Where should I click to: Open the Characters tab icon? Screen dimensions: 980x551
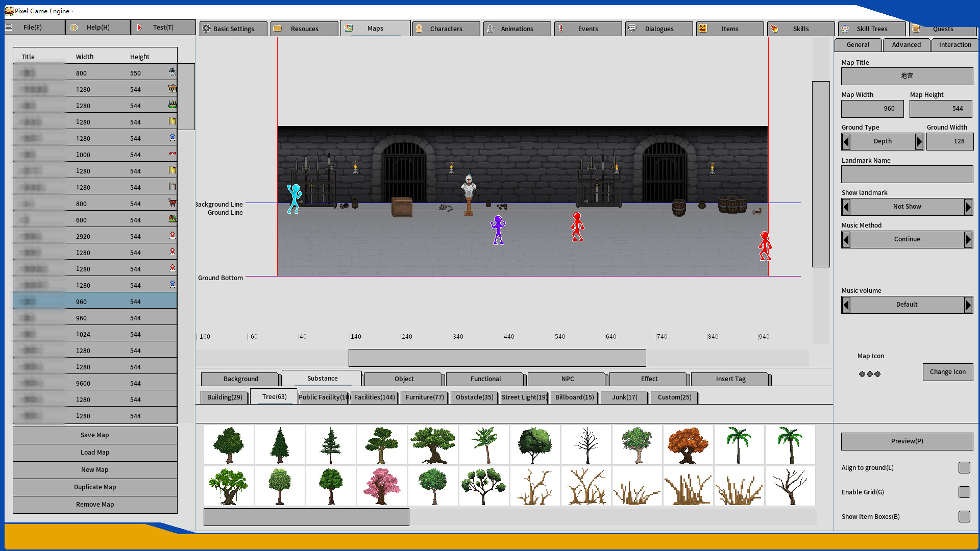tap(419, 29)
